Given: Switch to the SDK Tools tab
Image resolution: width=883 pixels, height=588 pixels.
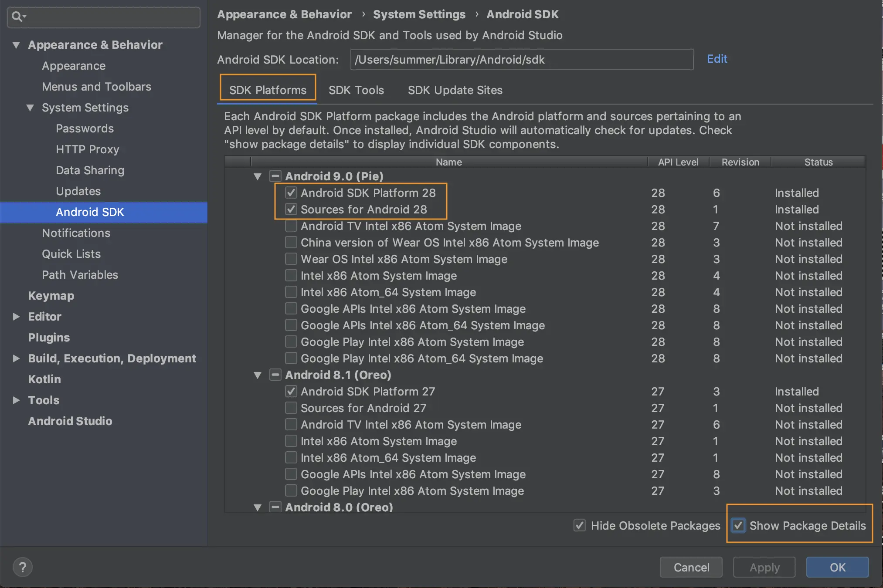Looking at the screenshot, I should point(356,90).
